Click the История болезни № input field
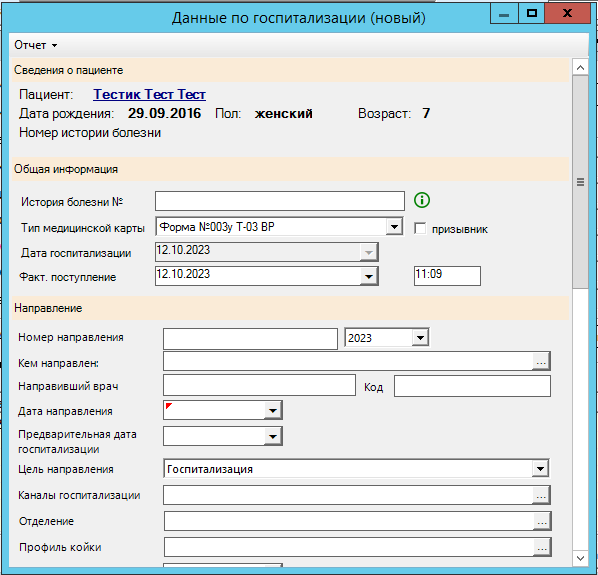 280,201
